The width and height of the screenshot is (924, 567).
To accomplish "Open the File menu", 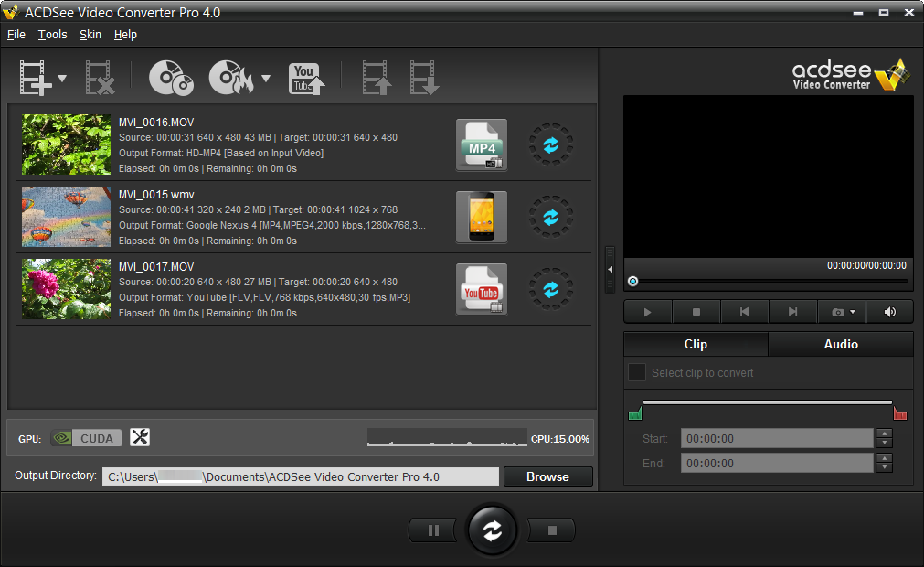I will 16,35.
